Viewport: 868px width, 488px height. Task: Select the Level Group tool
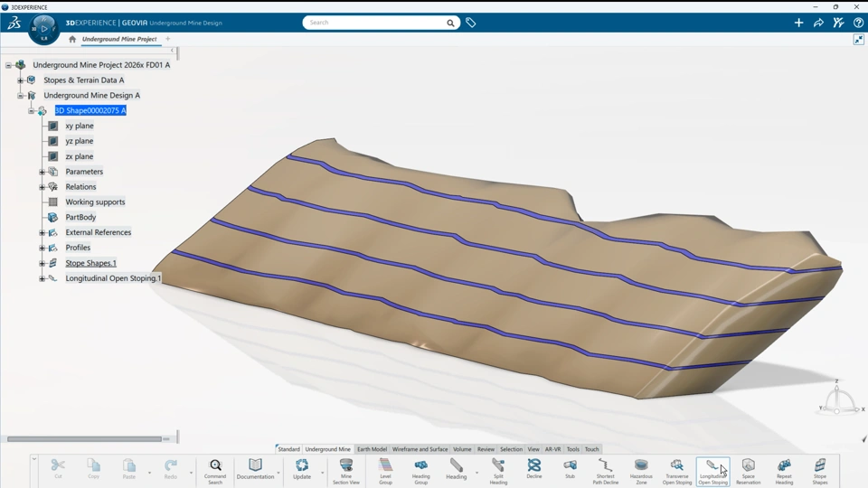(x=385, y=472)
